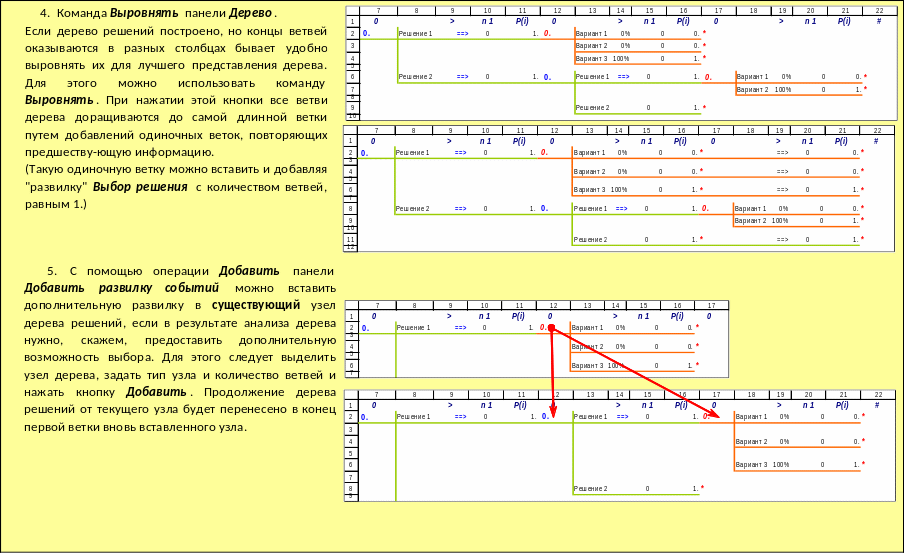Screen dimensions: 904x553
Task: Click bold "Выровнять" in heading "4. Команда"
Action: point(144,13)
